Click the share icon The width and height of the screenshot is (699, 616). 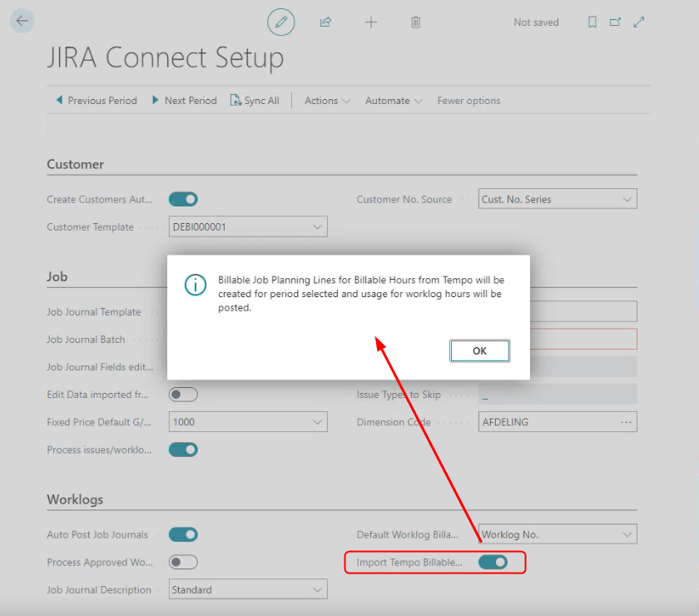[x=326, y=22]
